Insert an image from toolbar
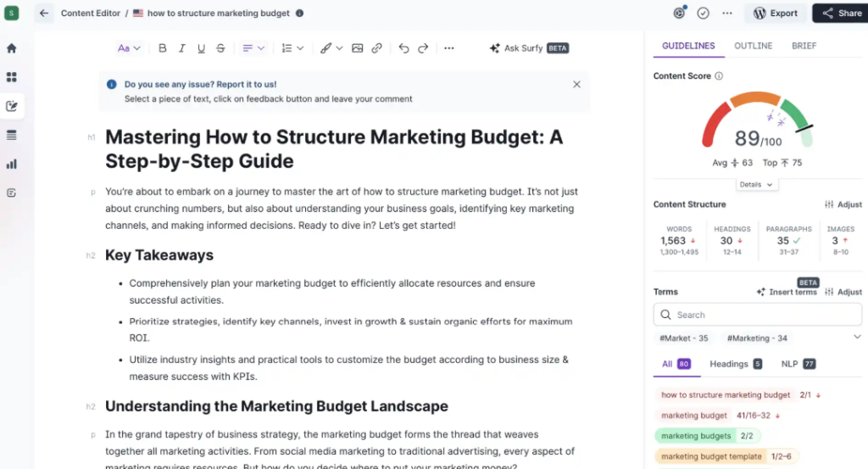Image resolution: width=868 pixels, height=469 pixels. 357,48
